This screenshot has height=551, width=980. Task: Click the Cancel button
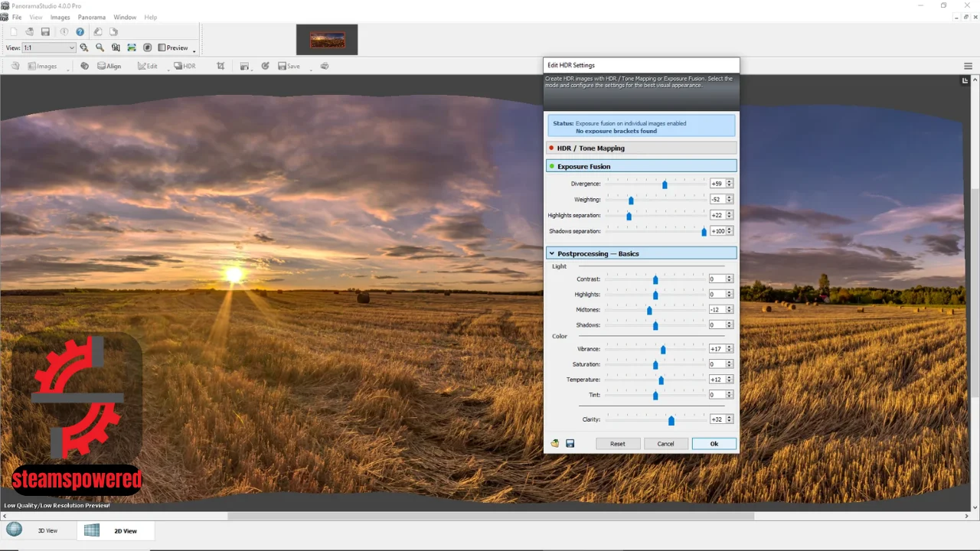click(665, 444)
